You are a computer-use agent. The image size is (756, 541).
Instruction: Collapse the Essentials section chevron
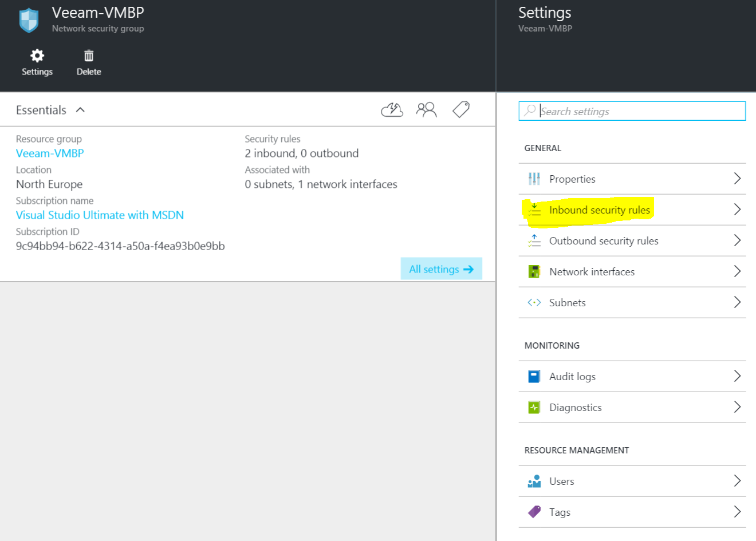80,110
